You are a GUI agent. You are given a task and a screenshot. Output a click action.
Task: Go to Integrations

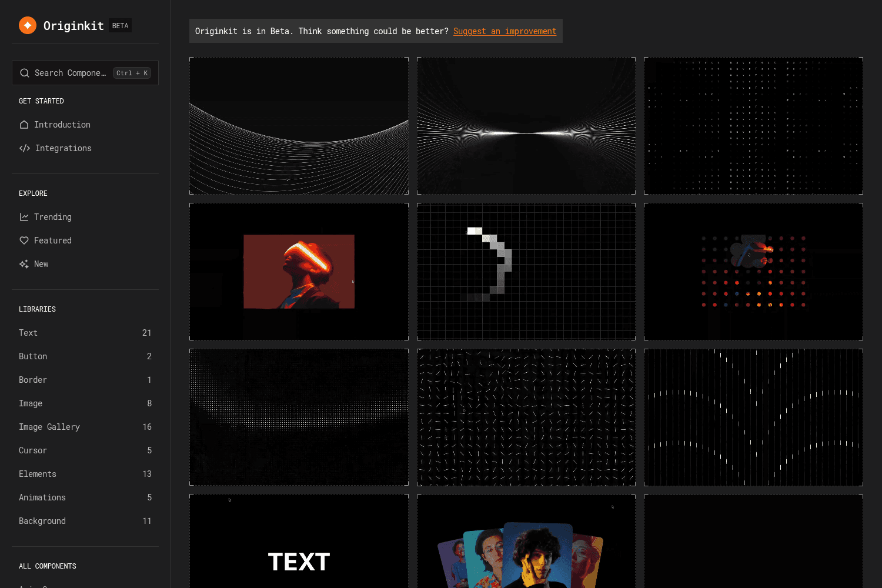click(85, 148)
